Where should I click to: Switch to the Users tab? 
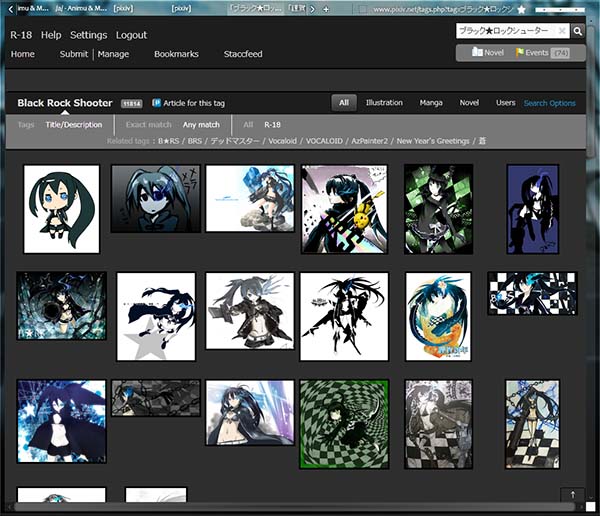(505, 103)
